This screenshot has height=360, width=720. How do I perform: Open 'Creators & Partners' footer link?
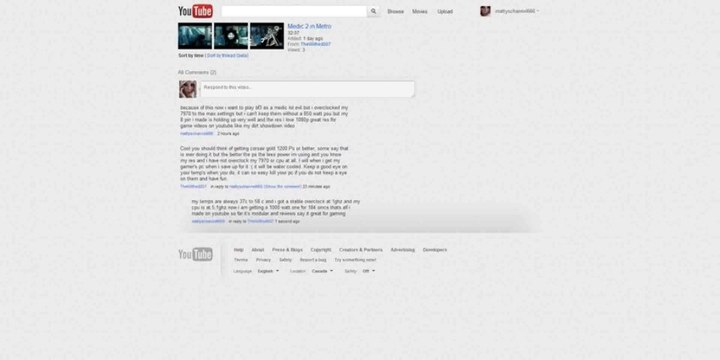(x=361, y=250)
